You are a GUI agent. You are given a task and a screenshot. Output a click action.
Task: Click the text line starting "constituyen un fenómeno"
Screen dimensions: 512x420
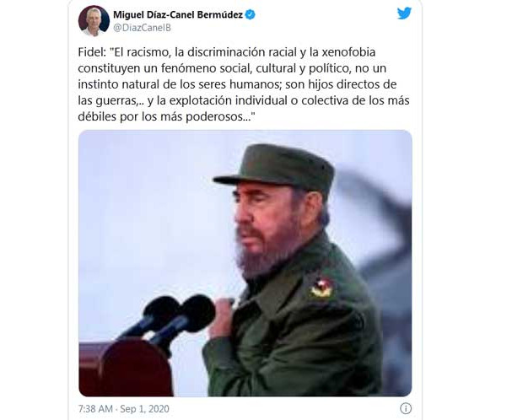[232, 68]
